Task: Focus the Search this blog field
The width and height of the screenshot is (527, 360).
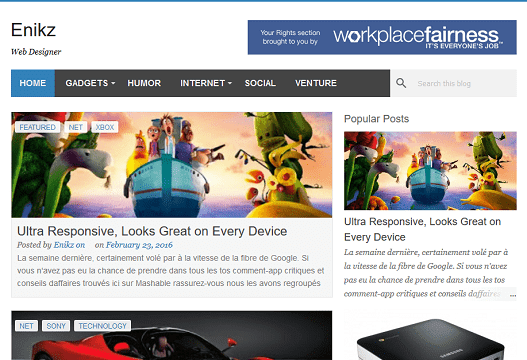Action: pyautogui.click(x=453, y=83)
